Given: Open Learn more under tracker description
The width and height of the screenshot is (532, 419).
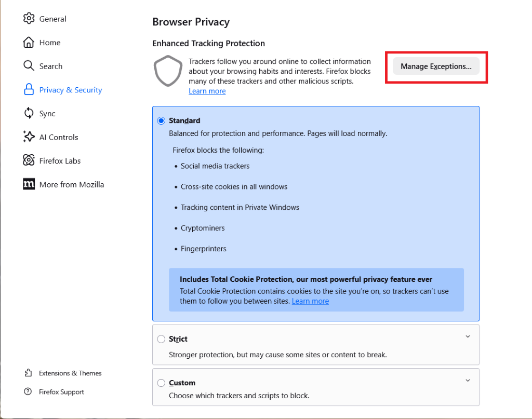Looking at the screenshot, I should click(x=207, y=91).
